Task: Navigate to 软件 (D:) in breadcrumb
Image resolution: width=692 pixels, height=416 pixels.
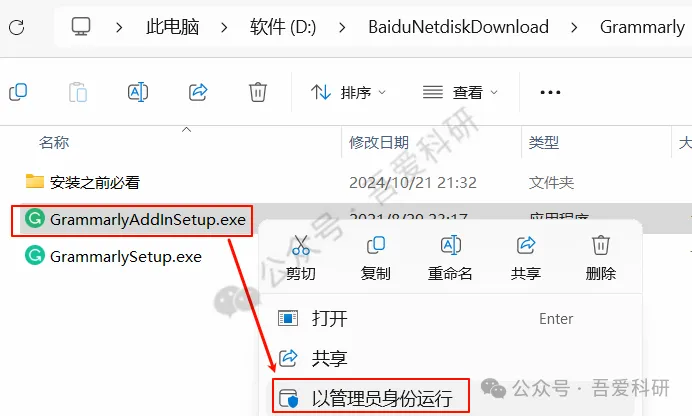Action: (x=283, y=27)
